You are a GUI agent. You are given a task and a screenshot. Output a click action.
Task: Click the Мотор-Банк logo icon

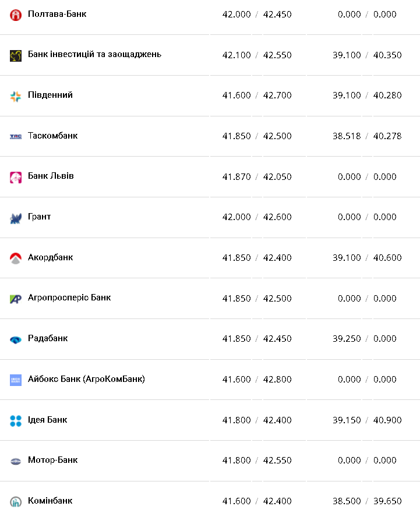(x=16, y=461)
